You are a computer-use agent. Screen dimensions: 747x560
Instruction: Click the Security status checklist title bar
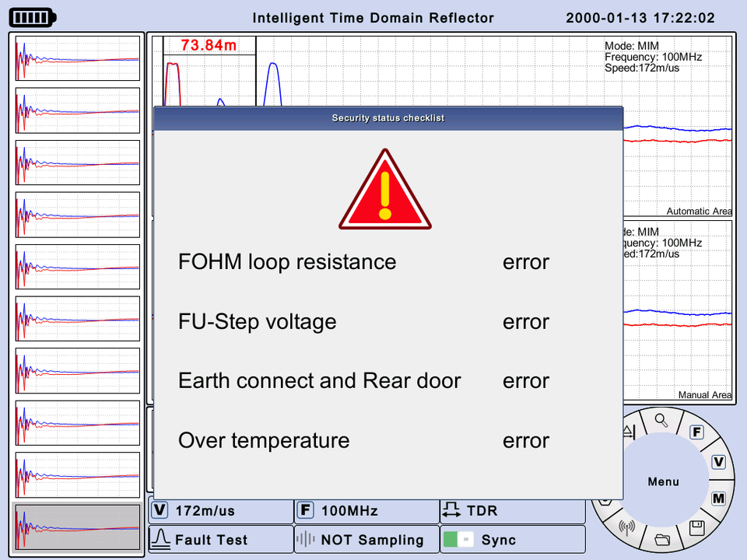(x=388, y=118)
